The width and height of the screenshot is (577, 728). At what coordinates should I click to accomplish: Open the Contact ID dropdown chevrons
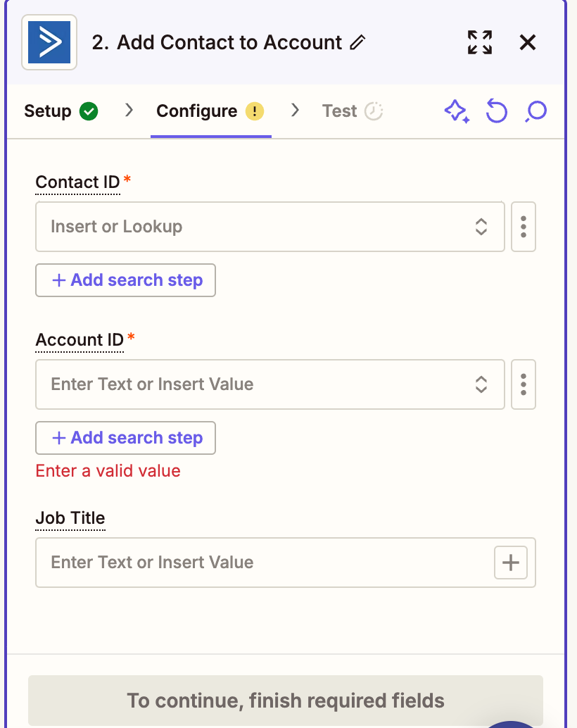coord(481,227)
